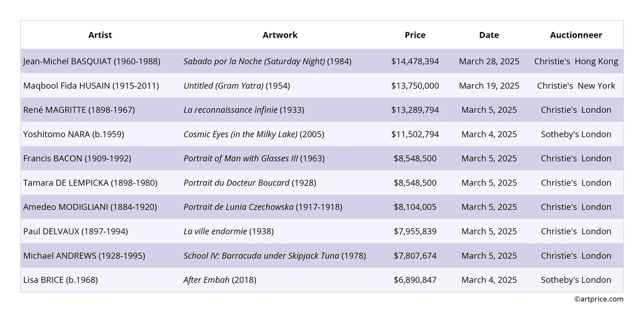Select Maqbool Fida HUSAIN artist cell
The height and width of the screenshot is (314, 644).
[x=91, y=86]
